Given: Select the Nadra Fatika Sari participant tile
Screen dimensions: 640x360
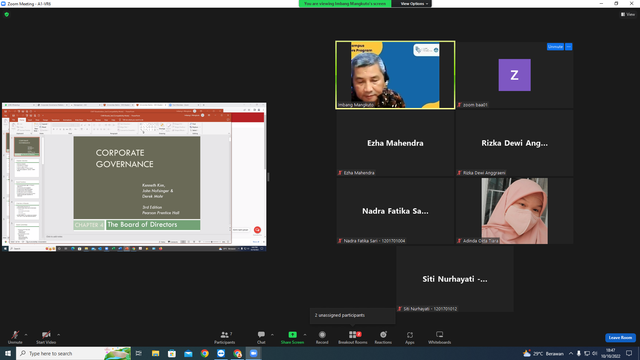Looking at the screenshot, I should 395,211.
